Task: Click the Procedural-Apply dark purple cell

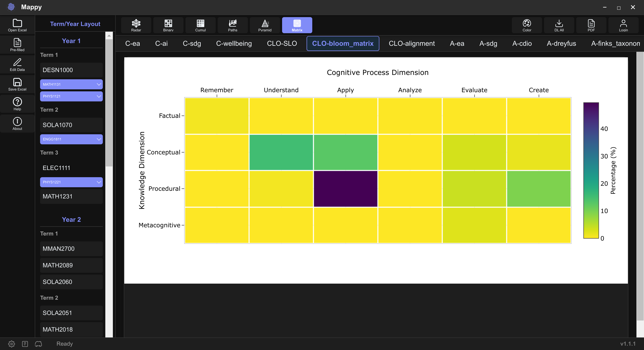Action: coord(345,189)
